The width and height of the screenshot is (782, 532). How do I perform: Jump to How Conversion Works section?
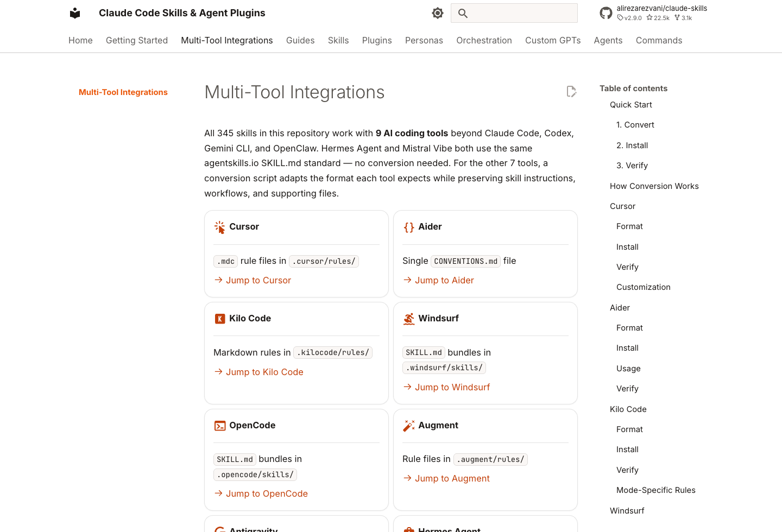pyautogui.click(x=654, y=186)
